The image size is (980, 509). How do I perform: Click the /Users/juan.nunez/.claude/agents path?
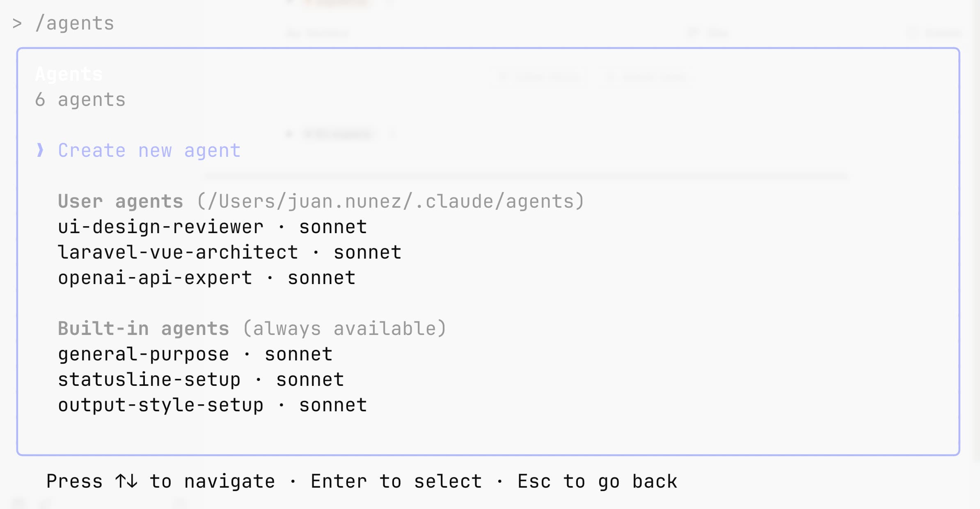tap(390, 202)
